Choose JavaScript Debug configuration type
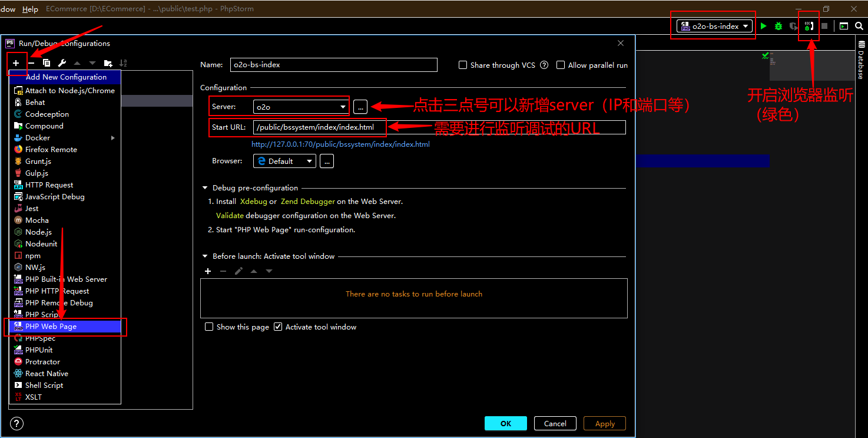This screenshot has width=868, height=438. pyautogui.click(x=65, y=197)
